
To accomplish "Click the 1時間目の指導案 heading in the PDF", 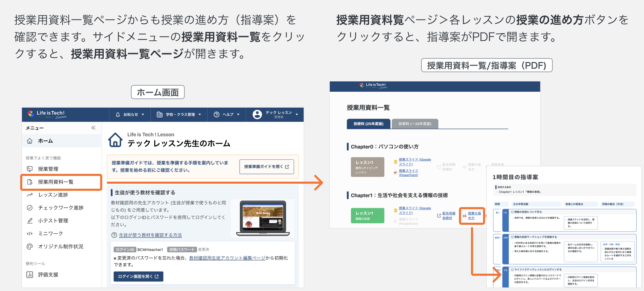I will coord(515,177).
